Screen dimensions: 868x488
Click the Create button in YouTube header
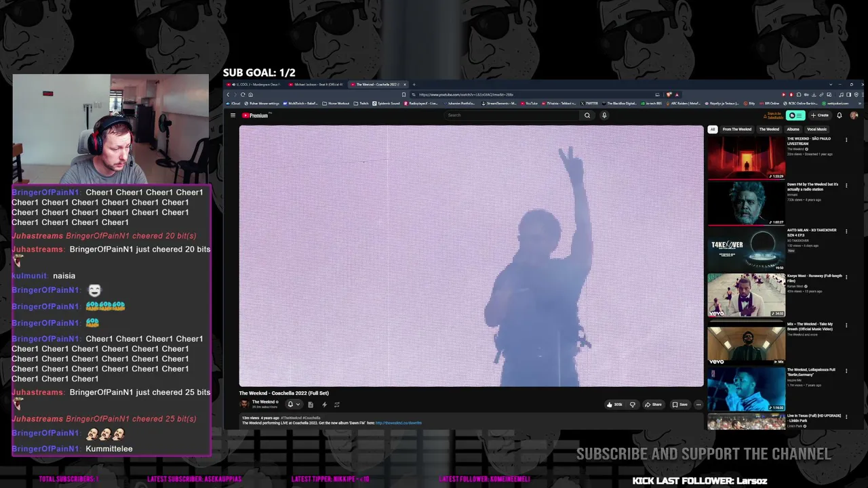820,115
